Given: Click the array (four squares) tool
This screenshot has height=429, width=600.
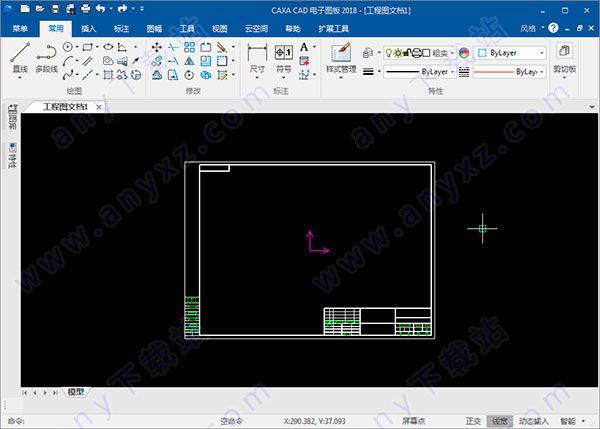Looking at the screenshot, I should click(189, 47).
